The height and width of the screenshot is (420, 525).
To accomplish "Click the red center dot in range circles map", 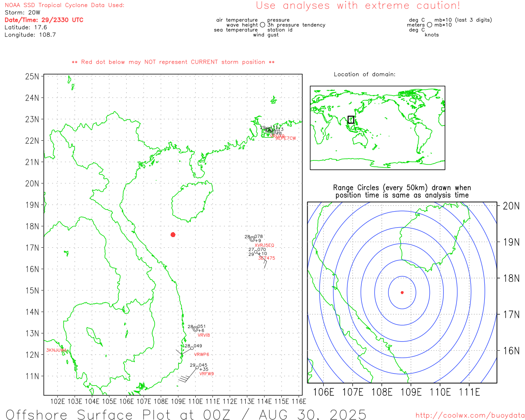I will coord(402,292).
